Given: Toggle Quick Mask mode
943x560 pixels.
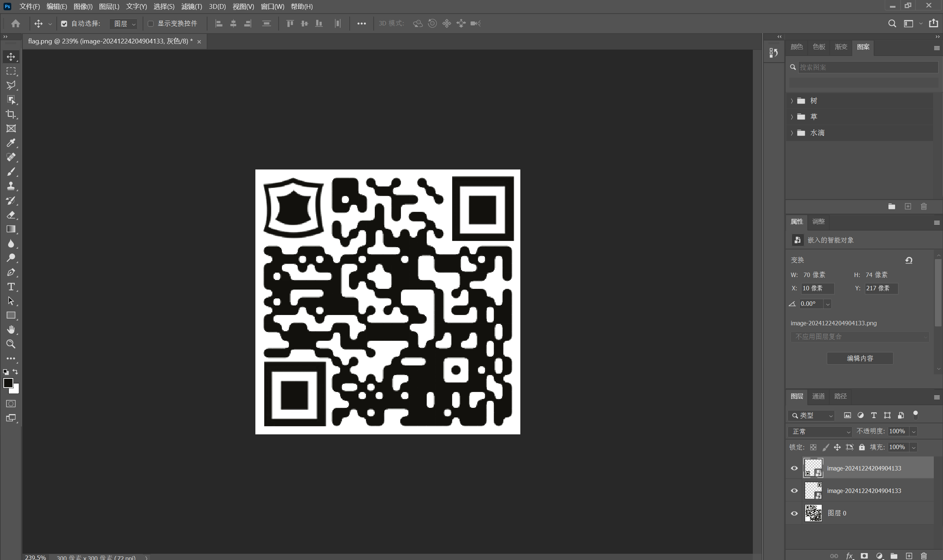Looking at the screenshot, I should [11, 404].
